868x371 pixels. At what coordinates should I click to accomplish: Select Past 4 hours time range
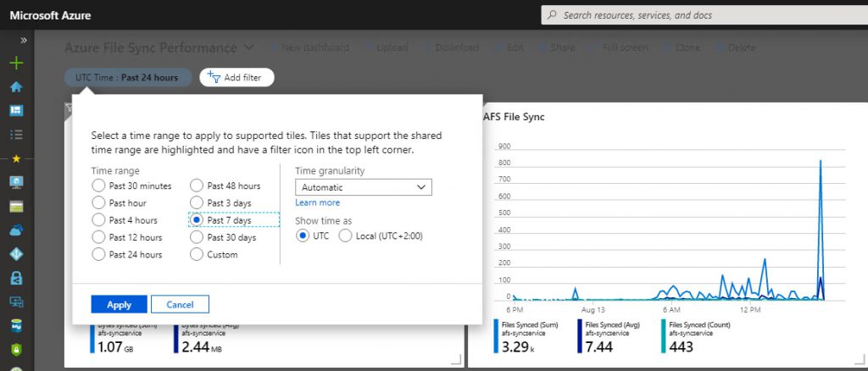coord(98,220)
